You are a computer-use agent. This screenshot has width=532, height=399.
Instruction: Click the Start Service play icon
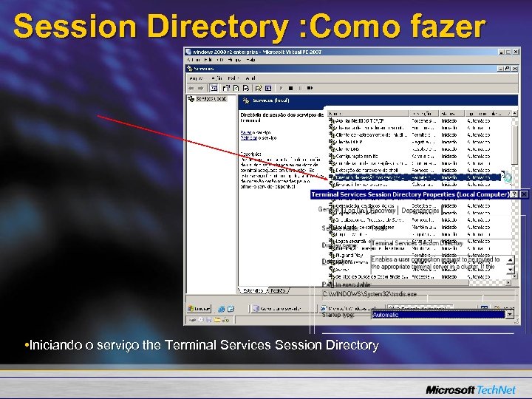tap(281, 88)
